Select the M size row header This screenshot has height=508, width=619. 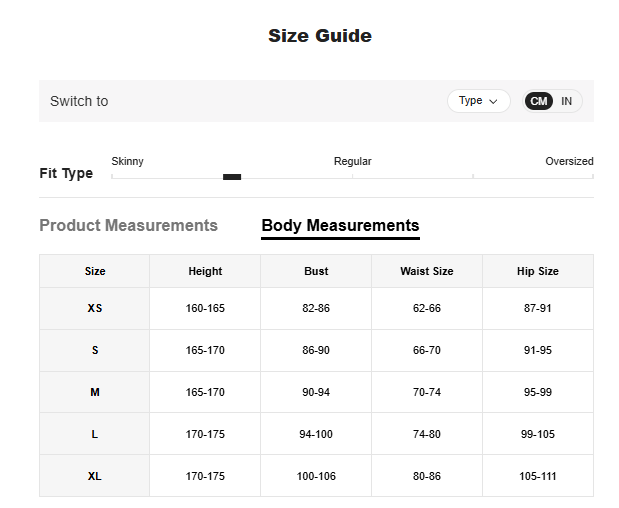[x=95, y=392]
